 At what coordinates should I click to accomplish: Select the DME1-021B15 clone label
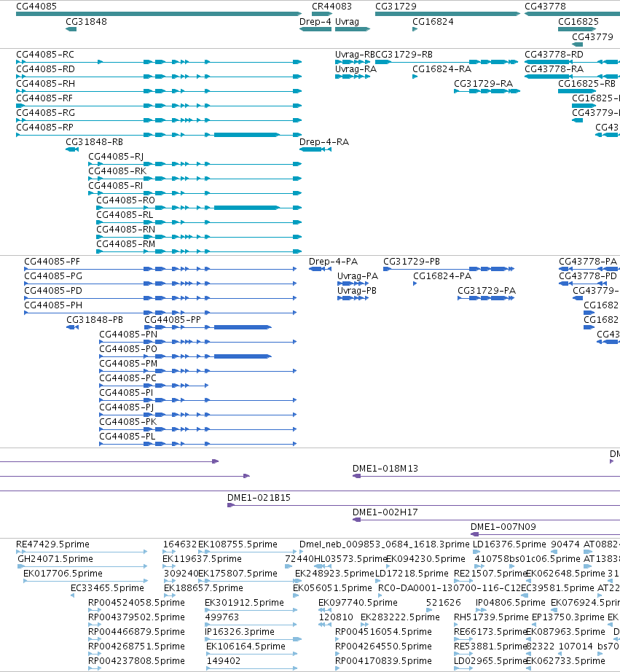tap(259, 498)
